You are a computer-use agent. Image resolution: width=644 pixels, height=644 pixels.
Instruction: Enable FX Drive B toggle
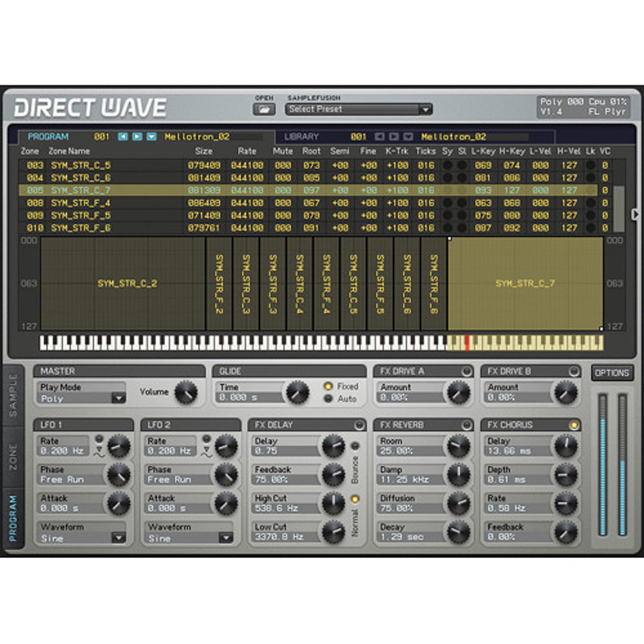574,371
